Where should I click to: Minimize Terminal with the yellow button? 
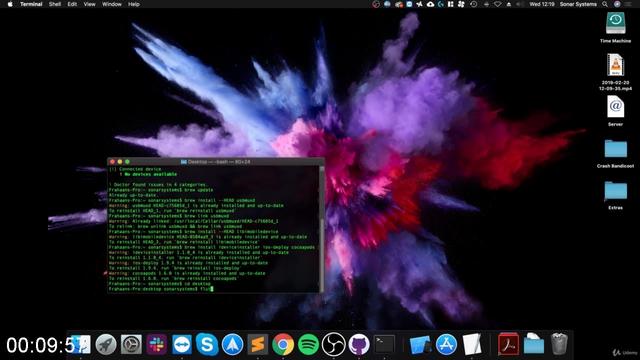(120, 162)
